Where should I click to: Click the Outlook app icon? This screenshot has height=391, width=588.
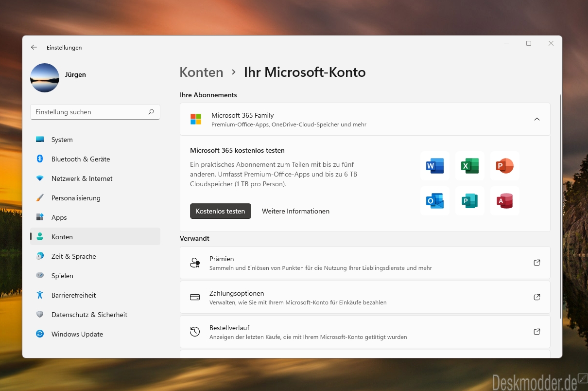click(435, 201)
